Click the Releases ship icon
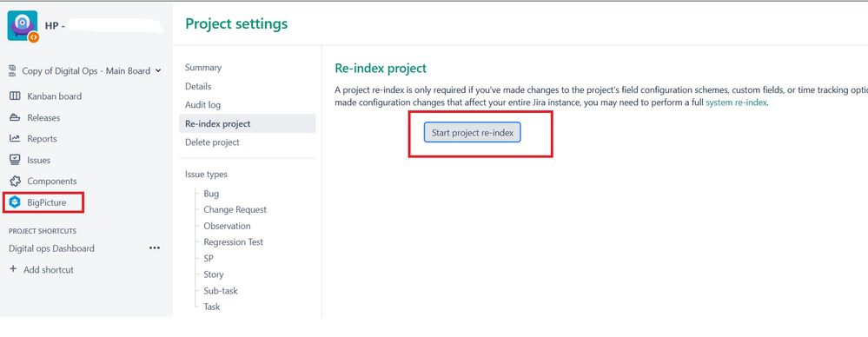The height and width of the screenshot is (337, 868). pos(15,118)
